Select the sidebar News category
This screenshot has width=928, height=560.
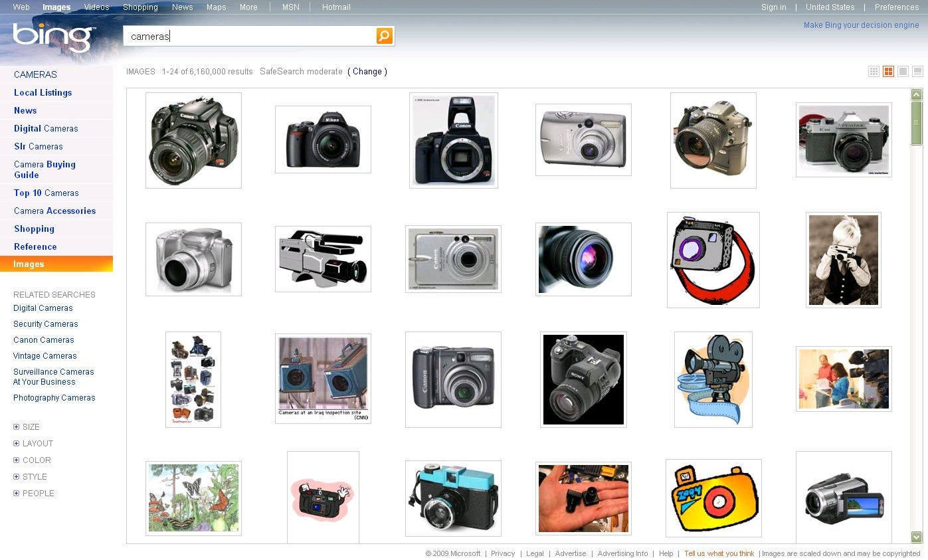[25, 110]
